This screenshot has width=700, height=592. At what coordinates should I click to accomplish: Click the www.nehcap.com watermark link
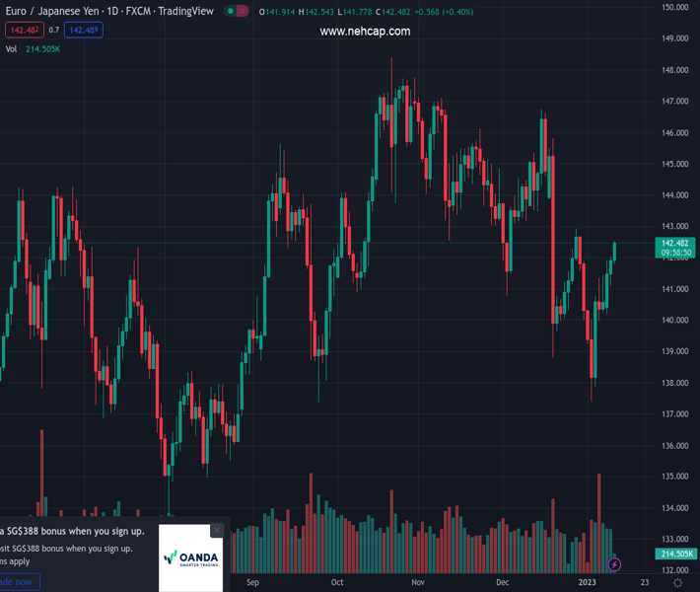365,32
